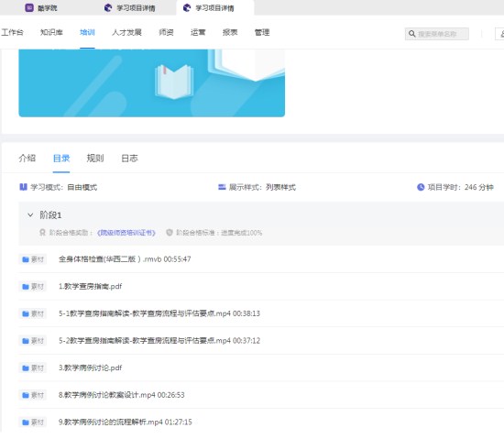Collapse the 阶段1 section chevron
Image resolution: width=504 pixels, height=439 pixels.
[x=30, y=214]
